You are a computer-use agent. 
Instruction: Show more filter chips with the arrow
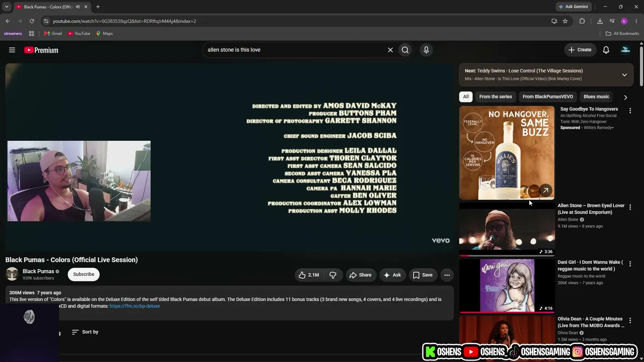tap(625, 97)
